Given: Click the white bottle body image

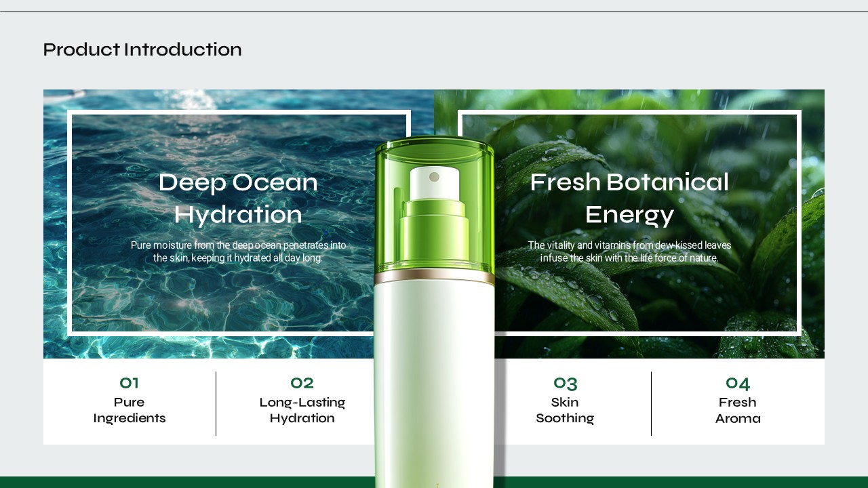Looking at the screenshot, I should (434, 383).
